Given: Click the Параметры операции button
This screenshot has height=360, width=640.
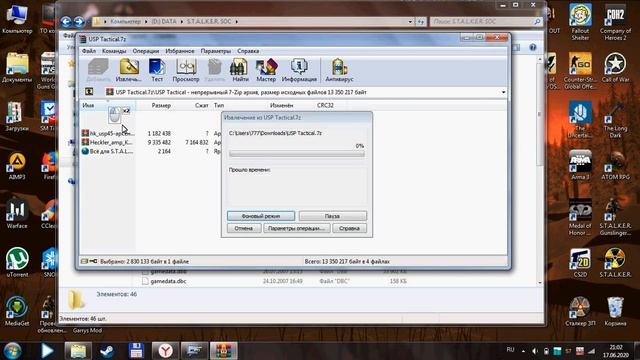Looking at the screenshot, I should coord(296,228).
